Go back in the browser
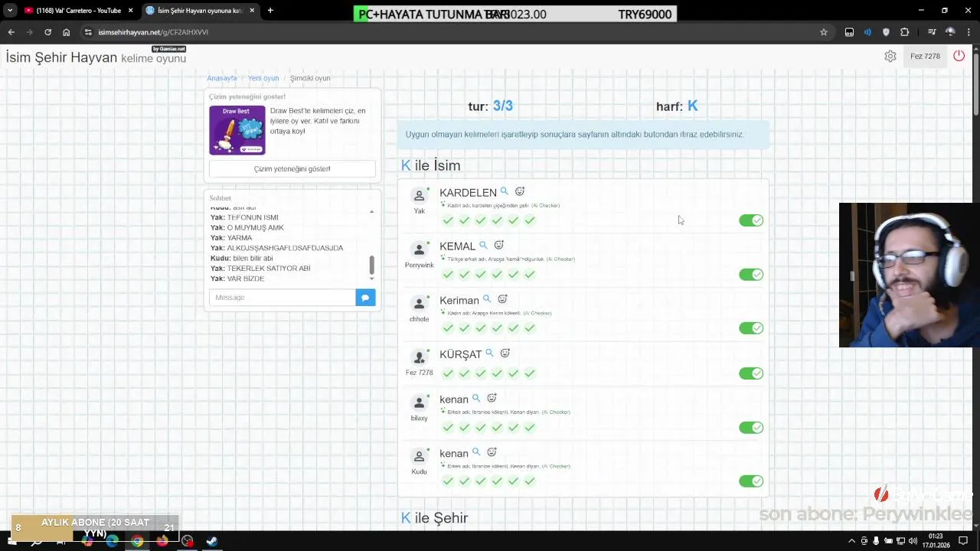The height and width of the screenshot is (551, 980). (x=11, y=32)
